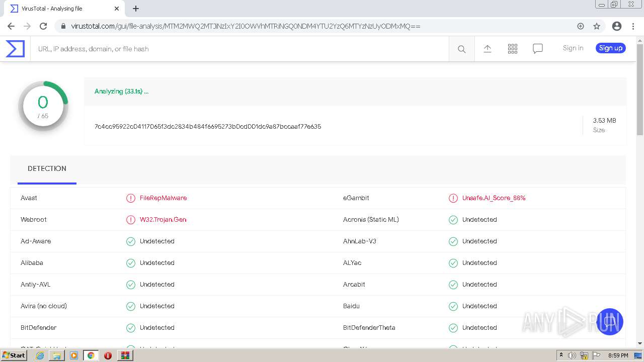
Task: Click Ad-Aware undetected checkmark icon
Action: pyautogui.click(x=131, y=241)
